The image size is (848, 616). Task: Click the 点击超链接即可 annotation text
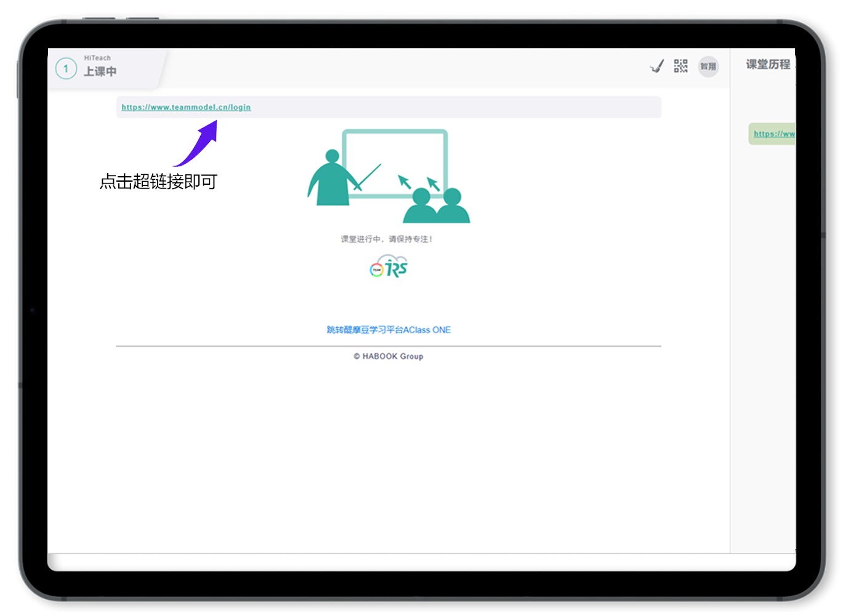pyautogui.click(x=159, y=182)
